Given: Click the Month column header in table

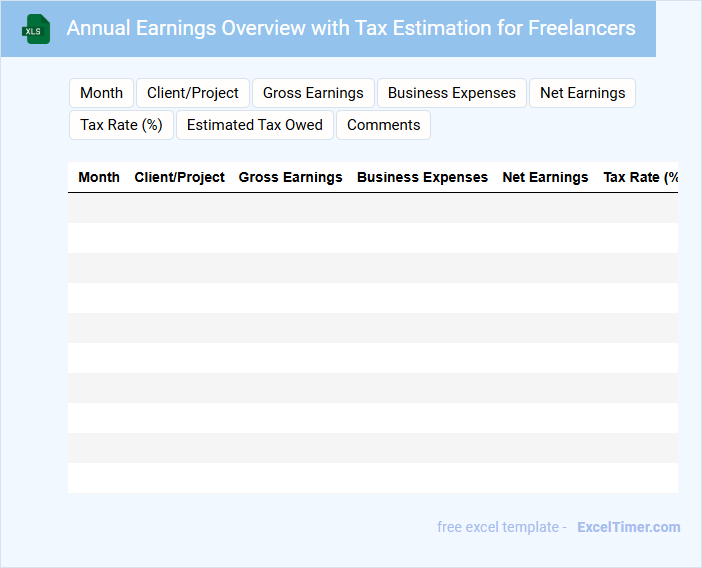Looking at the screenshot, I should click(x=99, y=177).
